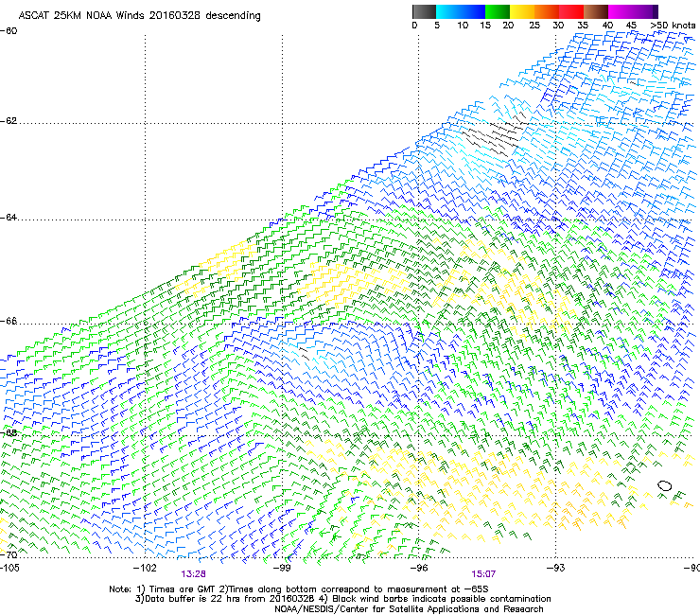Viewport: 700px width, 615px height.
Task: Select the yellow 20-25 knots legend segment
Action: [522, 11]
